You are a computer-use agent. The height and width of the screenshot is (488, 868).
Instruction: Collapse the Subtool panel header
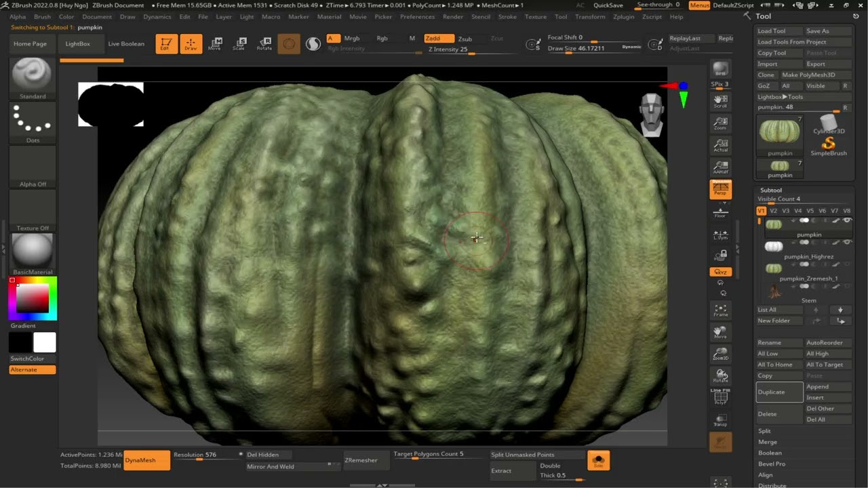771,190
